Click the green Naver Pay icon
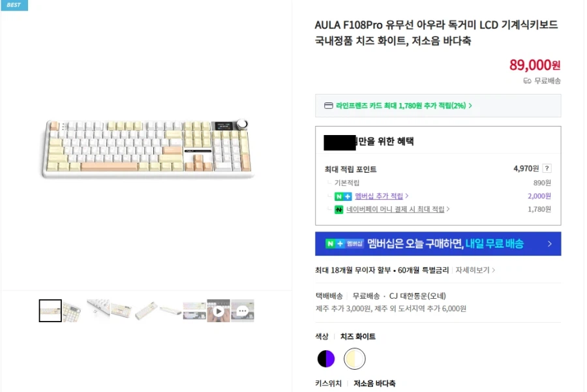The width and height of the screenshot is (587, 392). coord(340,209)
